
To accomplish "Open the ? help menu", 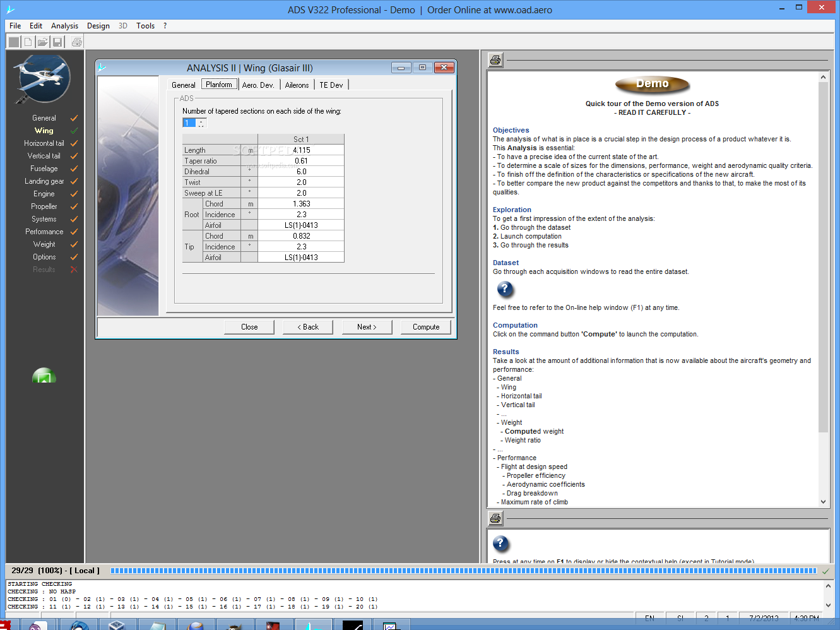I will tap(165, 26).
